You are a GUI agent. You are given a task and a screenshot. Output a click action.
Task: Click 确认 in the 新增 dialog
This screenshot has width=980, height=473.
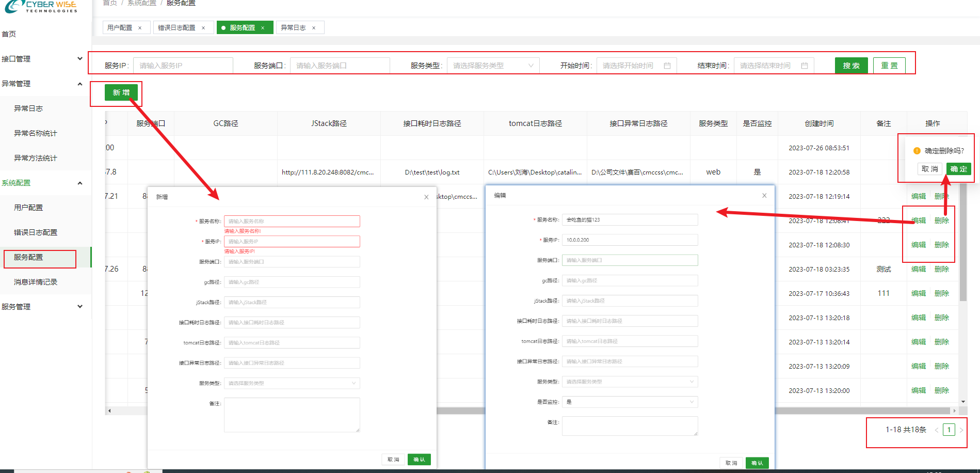click(x=419, y=460)
